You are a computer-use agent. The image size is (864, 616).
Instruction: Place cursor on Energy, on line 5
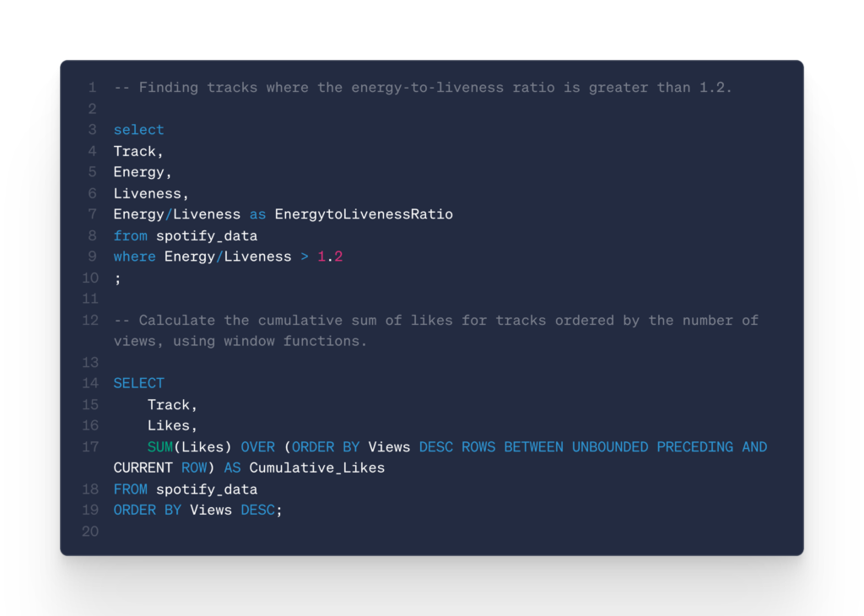[143, 172]
